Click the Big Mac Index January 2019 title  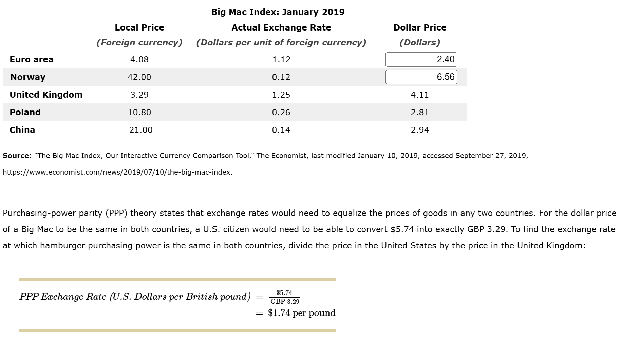[278, 13]
